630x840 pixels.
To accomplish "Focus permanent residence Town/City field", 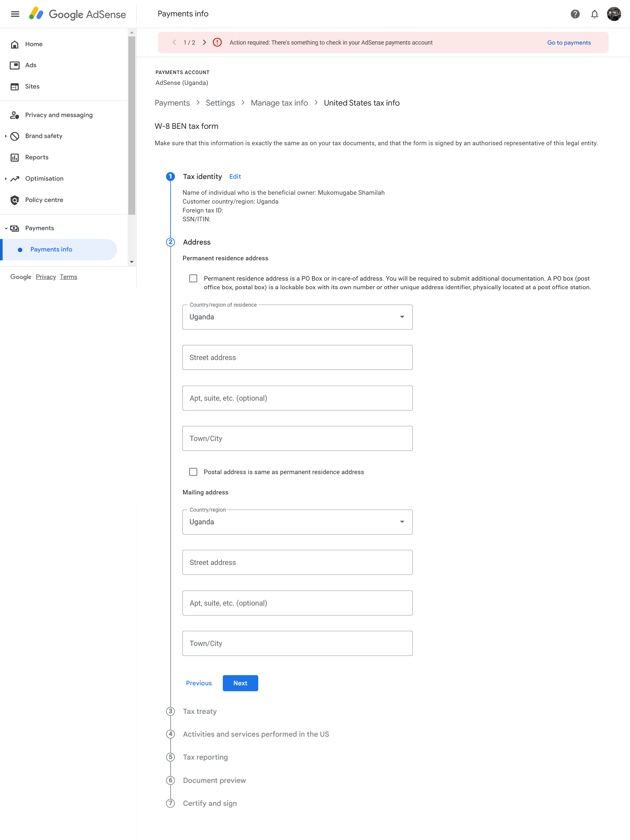I will click(x=298, y=438).
